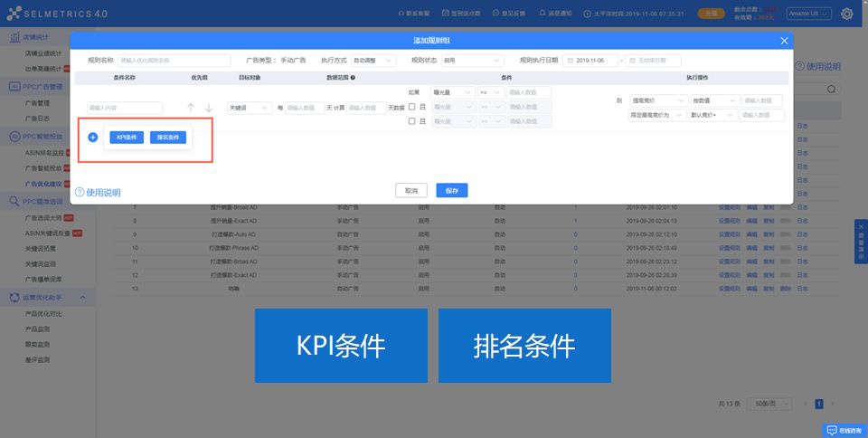
Task: Click the 每 days number input
Action: pyautogui.click(x=305, y=108)
